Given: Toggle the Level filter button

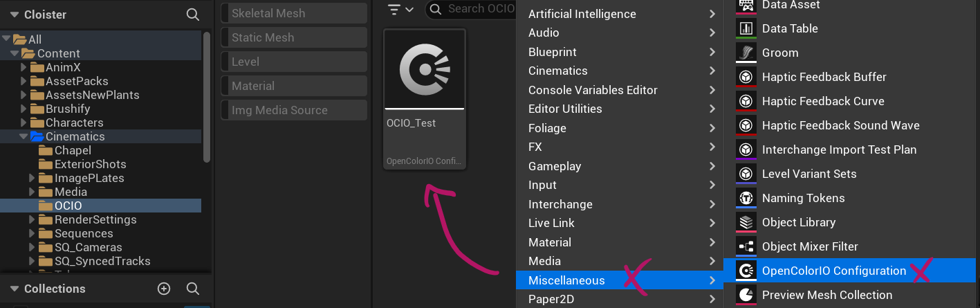Looking at the screenshot, I should (x=294, y=62).
